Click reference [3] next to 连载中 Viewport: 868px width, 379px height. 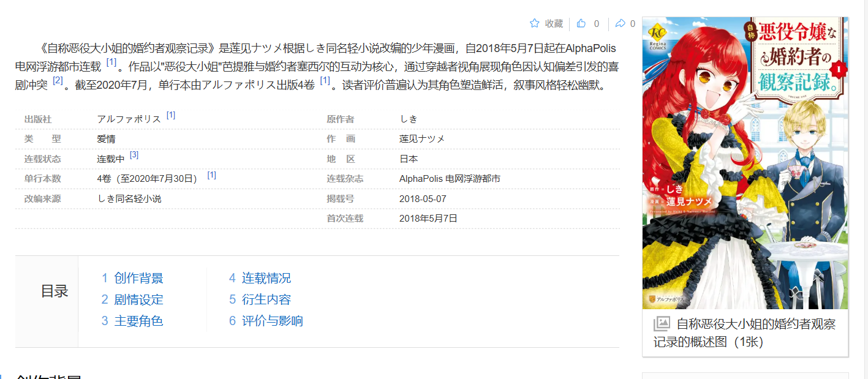tap(134, 156)
